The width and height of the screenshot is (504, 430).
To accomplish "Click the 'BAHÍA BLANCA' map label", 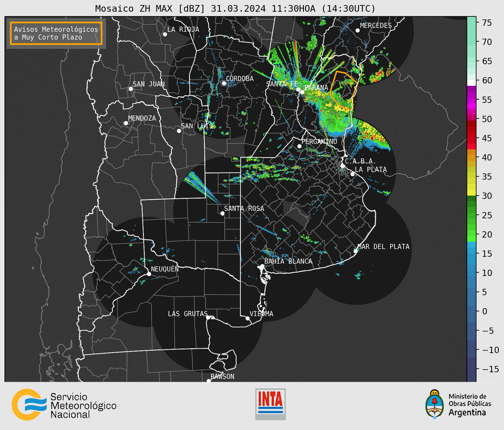I will click(288, 261).
